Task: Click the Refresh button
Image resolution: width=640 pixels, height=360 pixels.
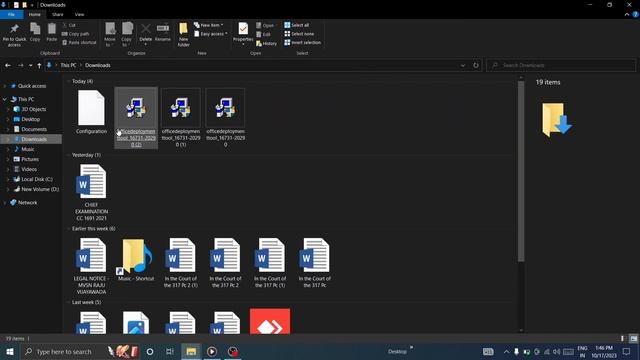Action: tap(476, 65)
